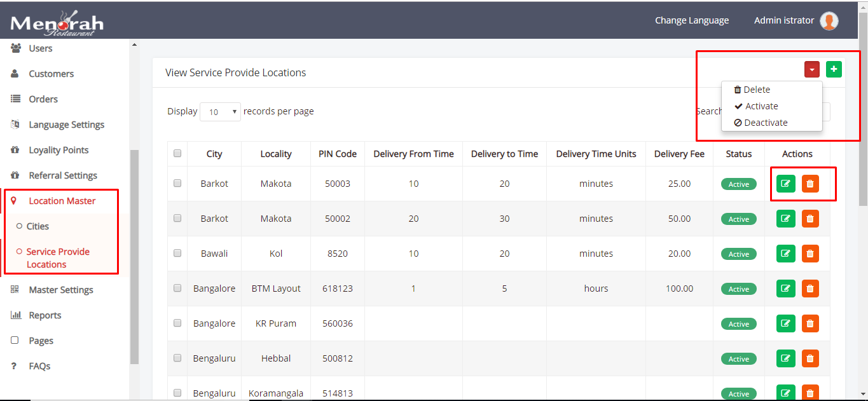868x401 pixels.
Task: Open Cities under Location Master
Action: click(38, 226)
